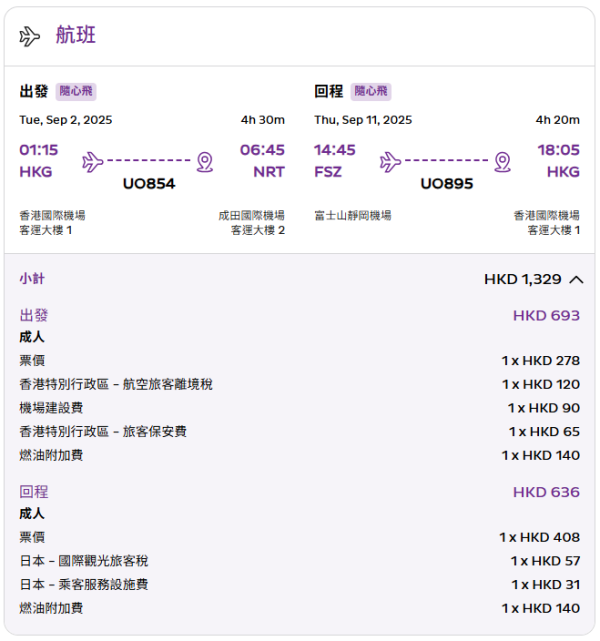
Task: Click the 06:45 arrival time
Action: click(262, 150)
